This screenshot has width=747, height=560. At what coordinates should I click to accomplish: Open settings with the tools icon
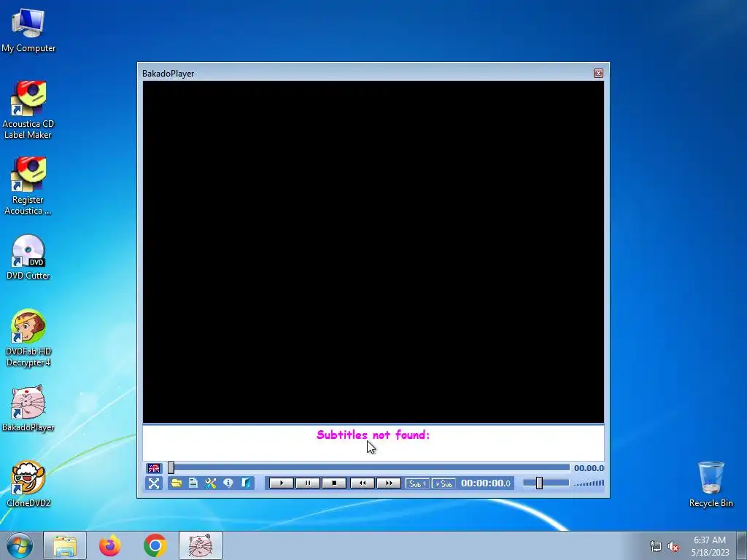click(211, 483)
